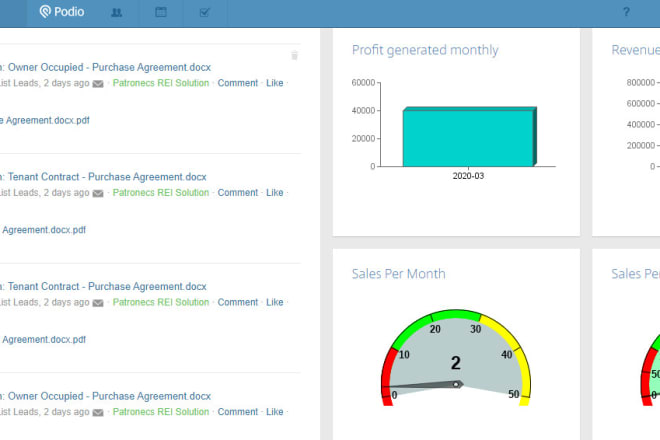Click the envelope icon on last Owner Occupied post
This screenshot has height=440, width=660.
click(x=98, y=413)
